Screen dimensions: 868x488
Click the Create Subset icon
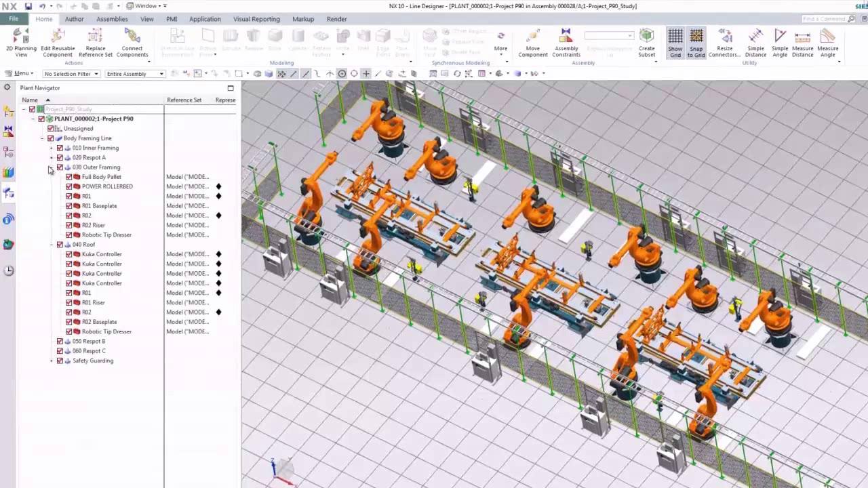pyautogui.click(x=647, y=42)
